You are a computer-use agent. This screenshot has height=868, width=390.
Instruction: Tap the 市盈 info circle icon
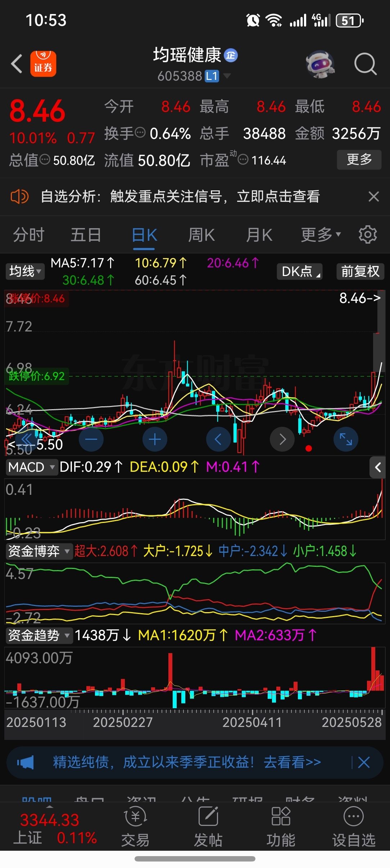(243, 159)
